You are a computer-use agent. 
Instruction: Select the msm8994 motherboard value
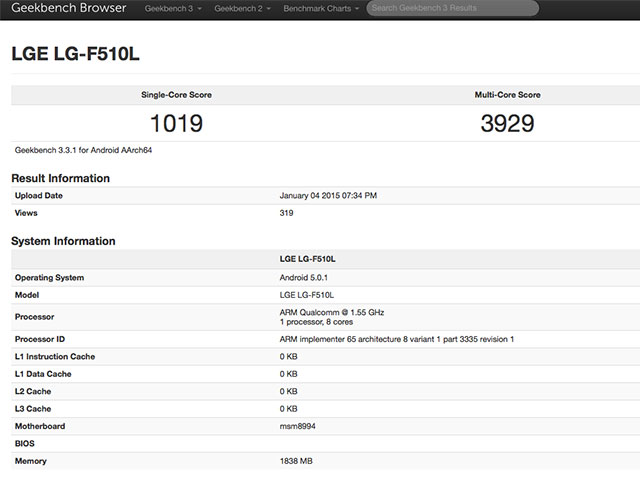point(298,427)
